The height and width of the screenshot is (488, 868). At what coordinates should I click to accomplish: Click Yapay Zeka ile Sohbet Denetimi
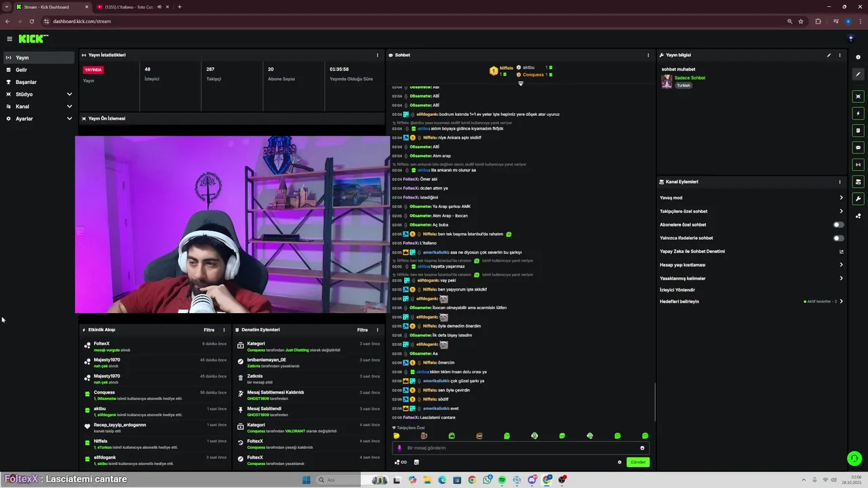pos(692,251)
